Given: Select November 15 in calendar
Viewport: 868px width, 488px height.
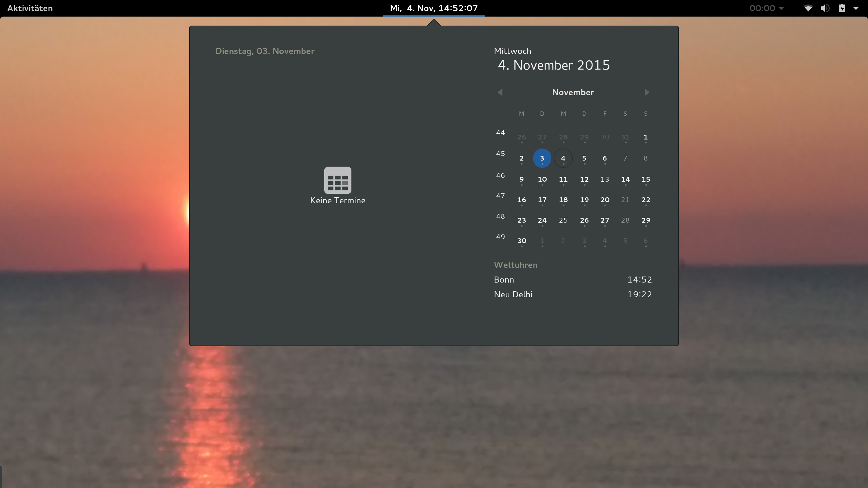Looking at the screenshot, I should [646, 180].
